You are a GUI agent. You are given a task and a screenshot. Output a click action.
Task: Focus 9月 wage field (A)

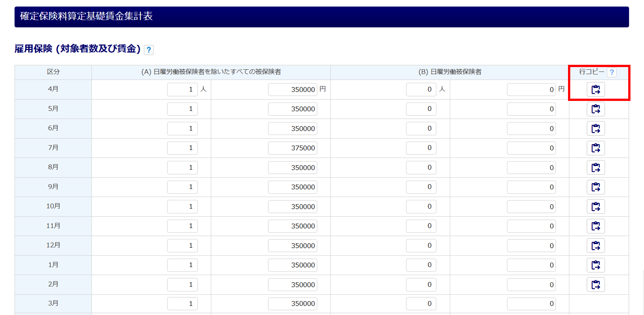tap(292, 187)
